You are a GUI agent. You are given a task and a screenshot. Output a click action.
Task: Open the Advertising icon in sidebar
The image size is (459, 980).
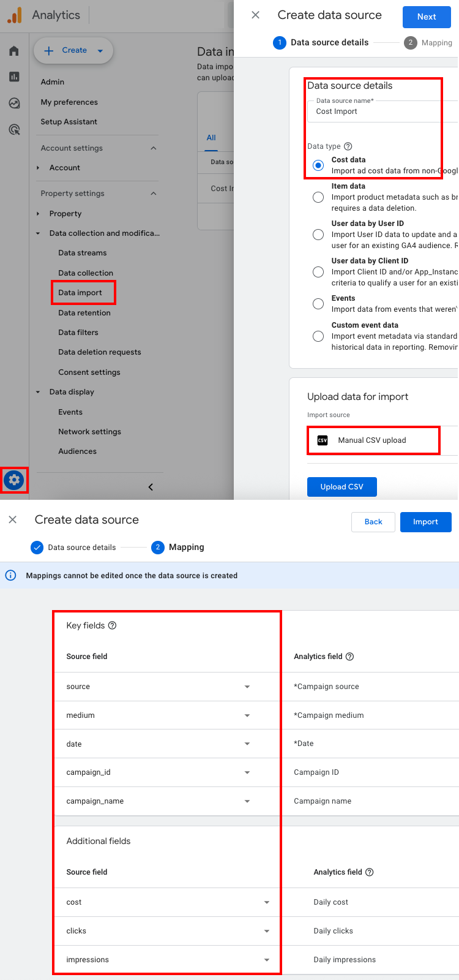pos(14,129)
